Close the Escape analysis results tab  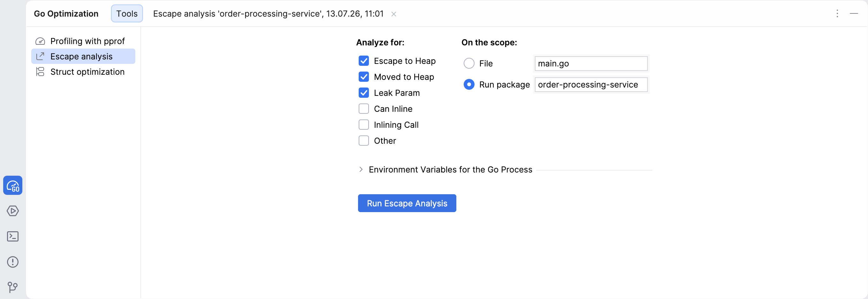[x=393, y=14]
